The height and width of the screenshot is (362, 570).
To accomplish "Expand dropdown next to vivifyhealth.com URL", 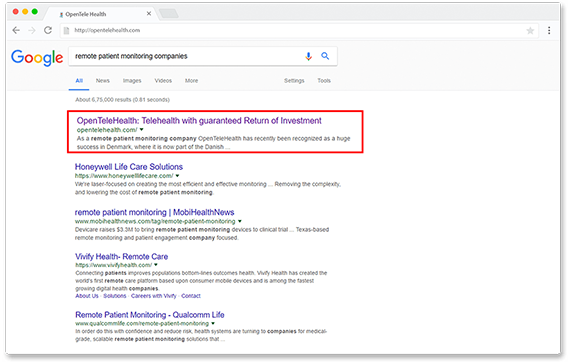I will 156,265.
